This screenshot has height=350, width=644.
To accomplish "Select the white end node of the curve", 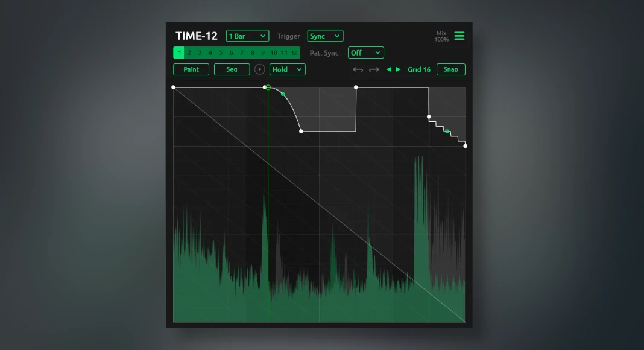I will [301, 131].
